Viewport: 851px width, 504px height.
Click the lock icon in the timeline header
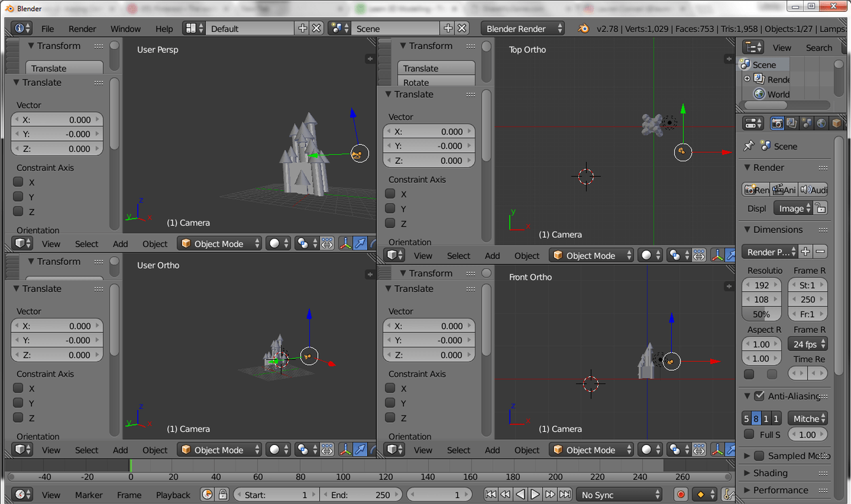(223, 495)
